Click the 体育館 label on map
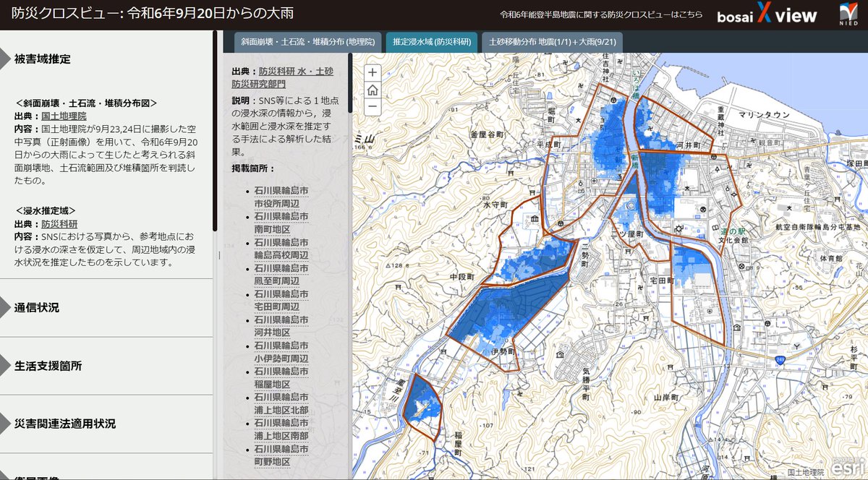Screen dimensions: 868x480 832,258
